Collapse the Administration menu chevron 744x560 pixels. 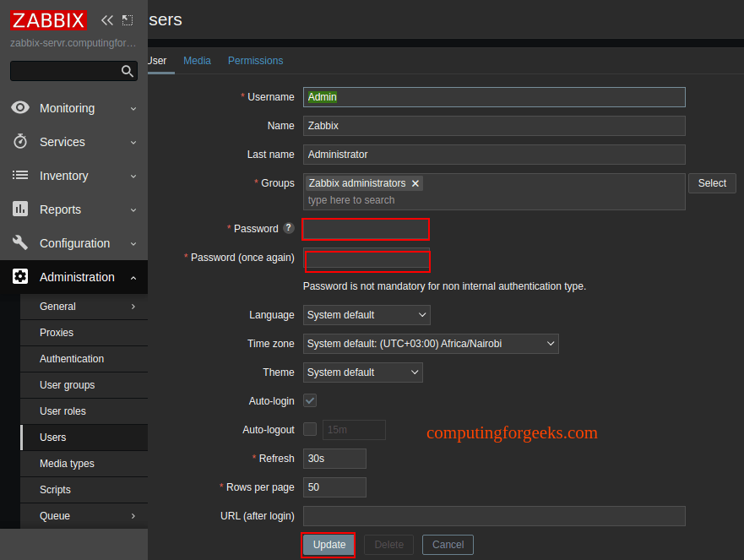(x=133, y=278)
